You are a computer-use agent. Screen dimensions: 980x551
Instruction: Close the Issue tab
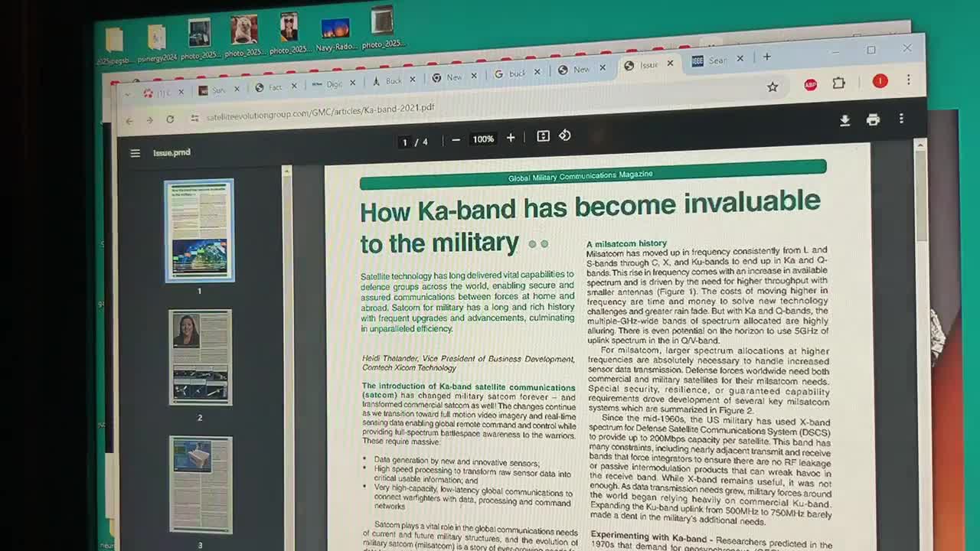click(670, 64)
